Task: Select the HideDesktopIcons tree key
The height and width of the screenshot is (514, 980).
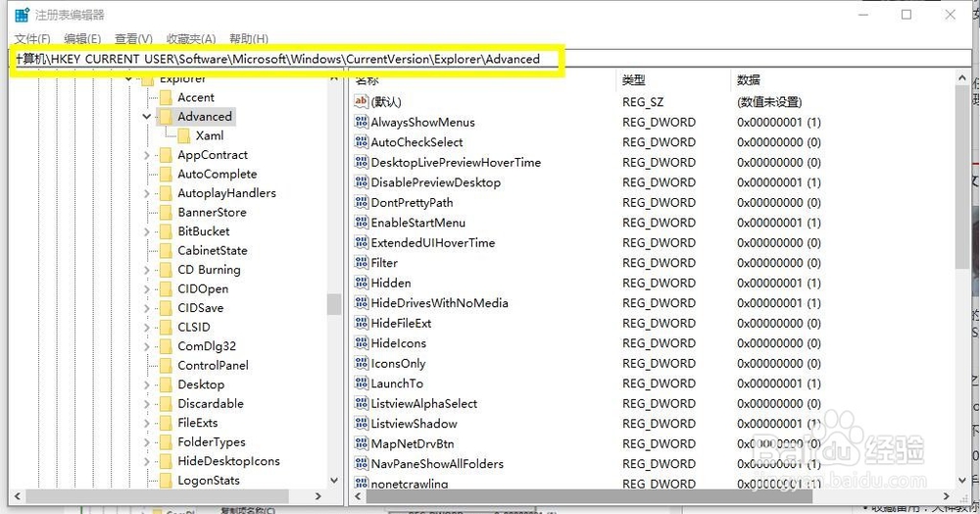Action: [228, 461]
